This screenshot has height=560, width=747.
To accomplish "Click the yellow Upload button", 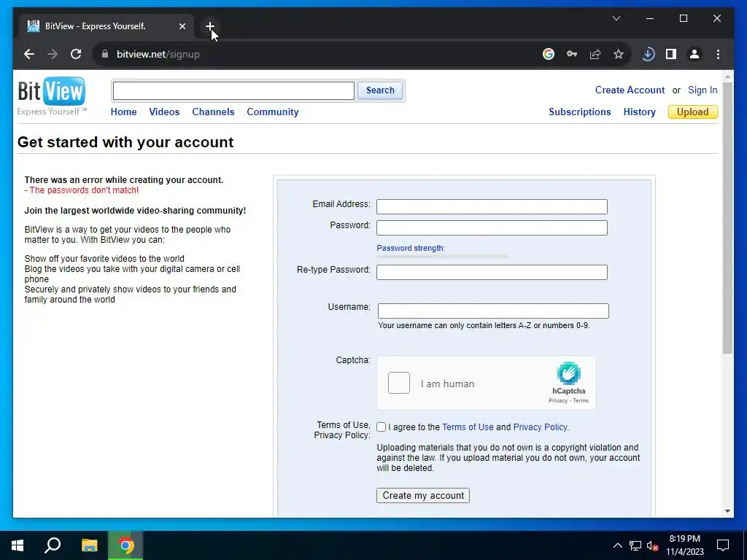I will coord(693,112).
